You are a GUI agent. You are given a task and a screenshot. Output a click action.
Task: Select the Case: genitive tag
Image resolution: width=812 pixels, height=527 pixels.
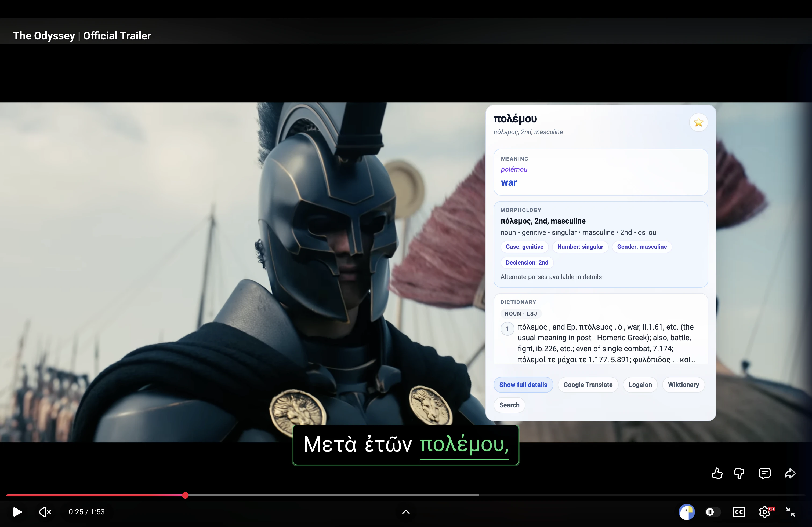click(x=524, y=246)
